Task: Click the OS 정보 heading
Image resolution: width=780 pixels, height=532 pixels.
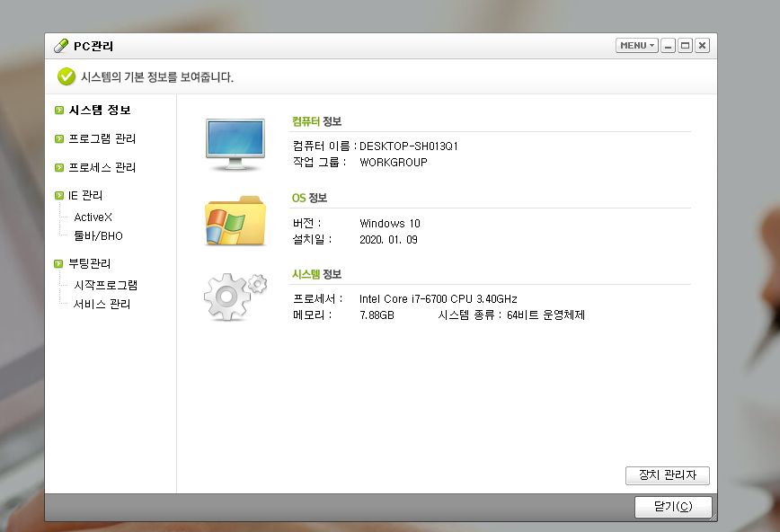Action: (x=309, y=198)
